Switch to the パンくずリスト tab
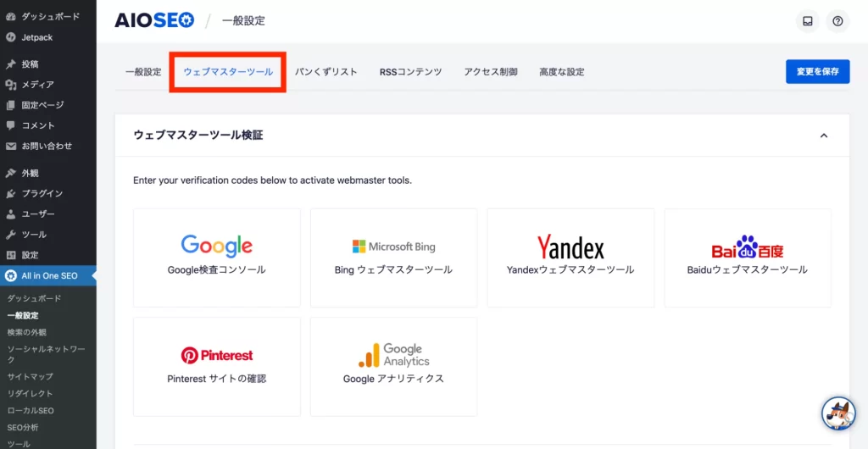 (x=325, y=72)
